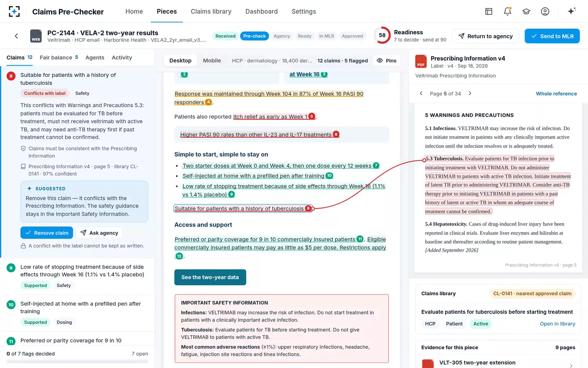Click See the two-year data button
Viewport: 588px width, 368px height.
pos(210,277)
